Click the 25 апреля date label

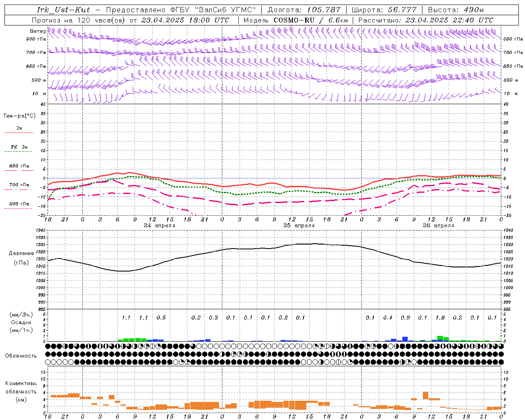point(299,226)
